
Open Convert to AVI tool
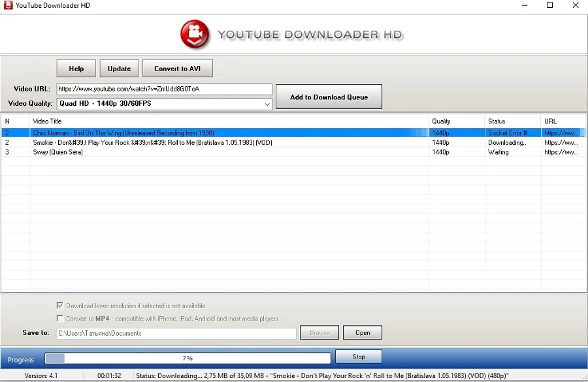[x=177, y=69]
